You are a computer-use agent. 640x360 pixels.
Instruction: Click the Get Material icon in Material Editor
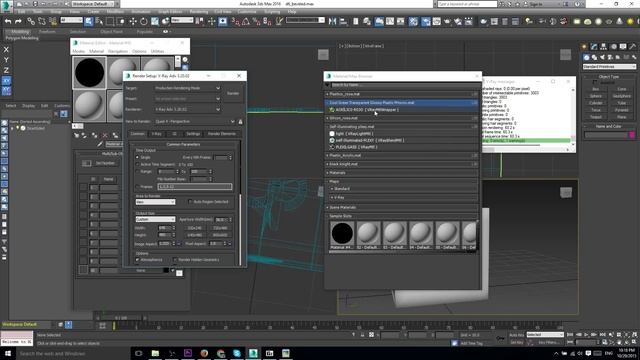[77, 135]
